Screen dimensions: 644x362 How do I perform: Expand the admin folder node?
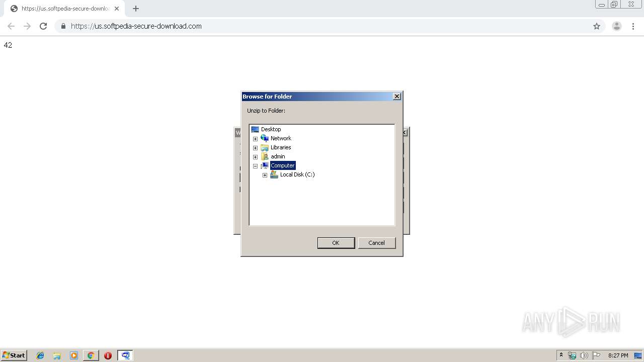[x=255, y=157]
